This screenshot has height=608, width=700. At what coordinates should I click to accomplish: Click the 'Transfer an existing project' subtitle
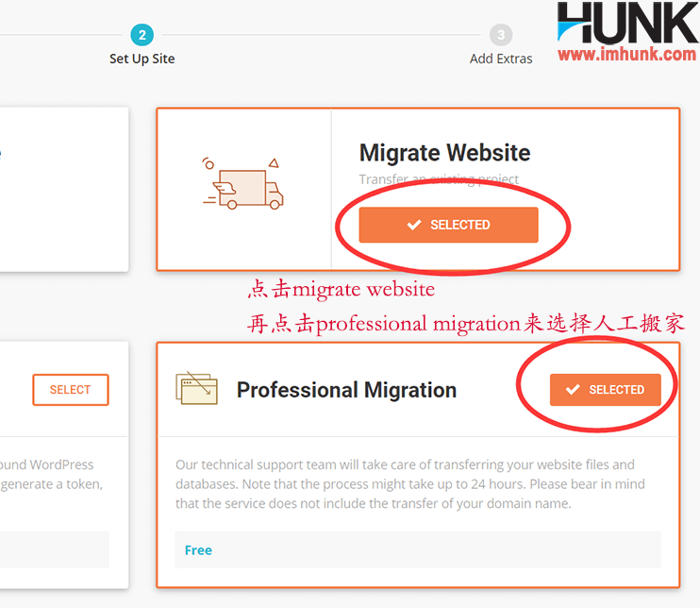[x=439, y=179]
